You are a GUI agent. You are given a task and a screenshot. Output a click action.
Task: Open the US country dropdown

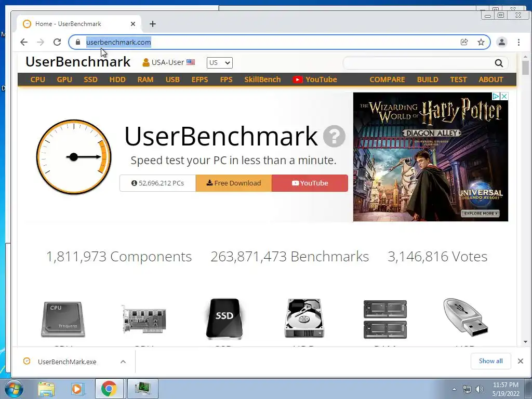point(220,63)
